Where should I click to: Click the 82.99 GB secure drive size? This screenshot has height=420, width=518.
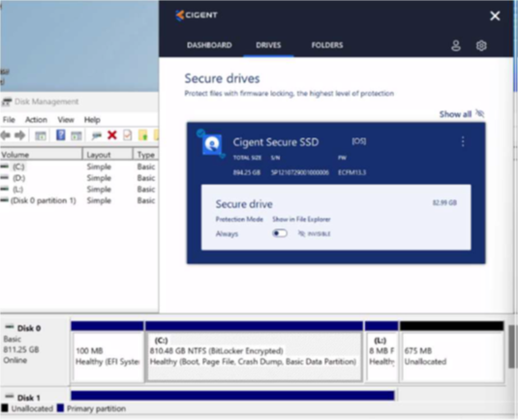pyautogui.click(x=444, y=202)
